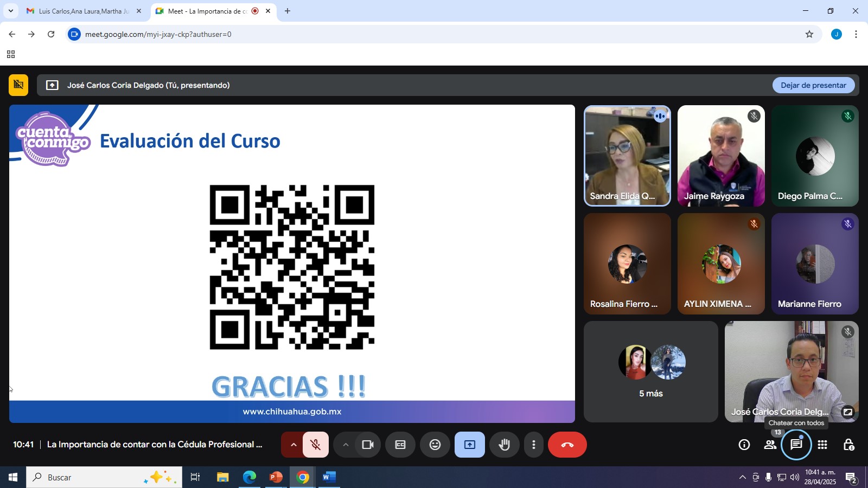Screen dimensions: 868x488
Task: Go back in browser
Action: click(12, 34)
